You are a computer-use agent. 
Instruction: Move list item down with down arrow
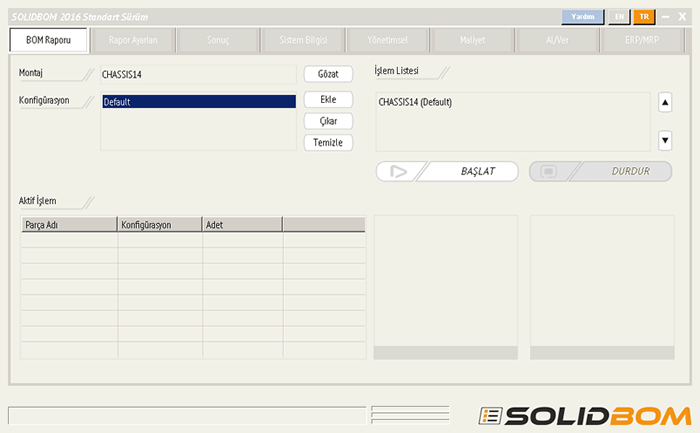click(665, 141)
